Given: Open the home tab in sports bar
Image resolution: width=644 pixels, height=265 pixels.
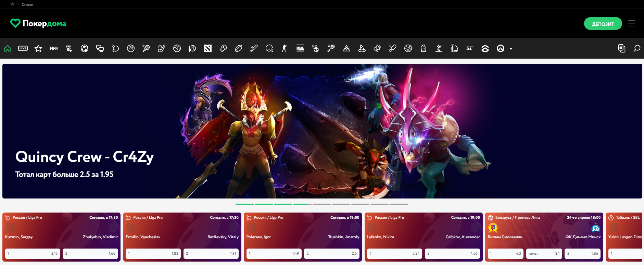Looking at the screenshot, I should 8,48.
